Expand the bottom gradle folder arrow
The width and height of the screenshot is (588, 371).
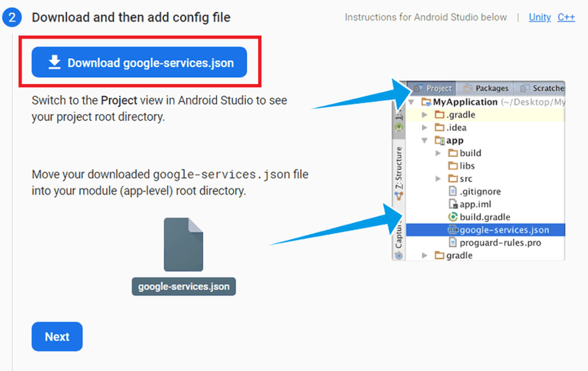tap(424, 255)
